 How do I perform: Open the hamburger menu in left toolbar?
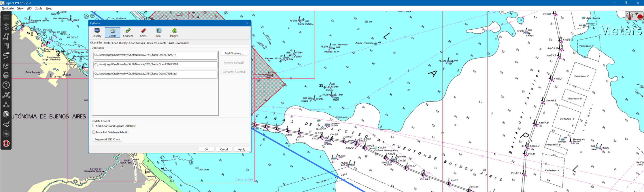(x=6, y=17)
